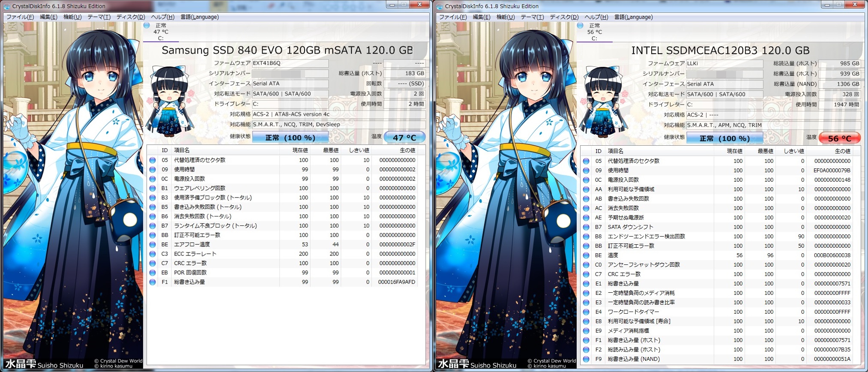
Task: Click status orb for Samsung row B1 ウェアレベリング回数
Action: coord(153,188)
